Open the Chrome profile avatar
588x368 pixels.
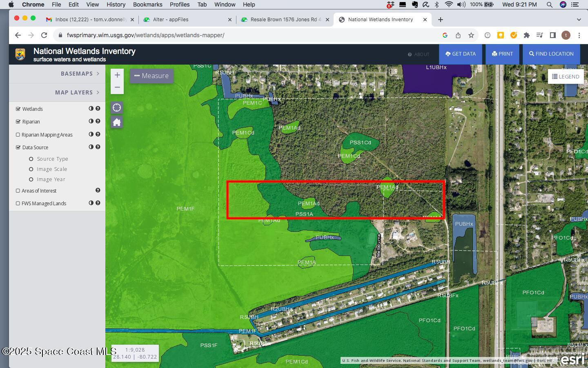coord(566,35)
